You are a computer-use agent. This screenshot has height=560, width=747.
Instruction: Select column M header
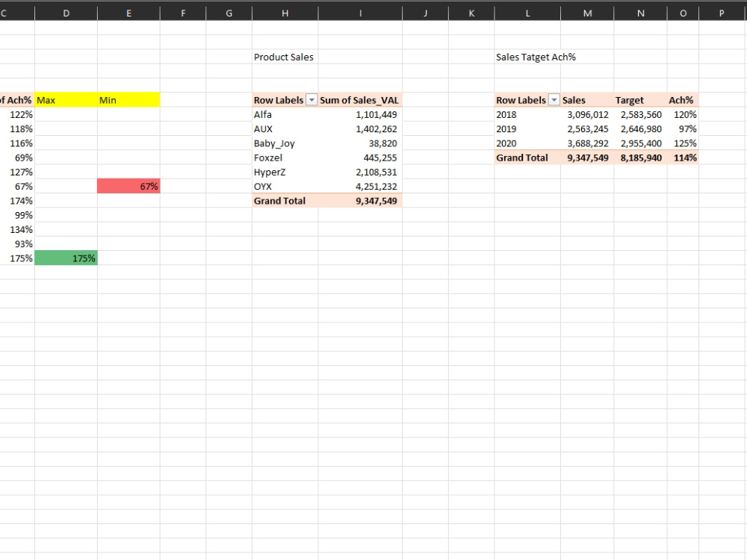click(x=587, y=13)
